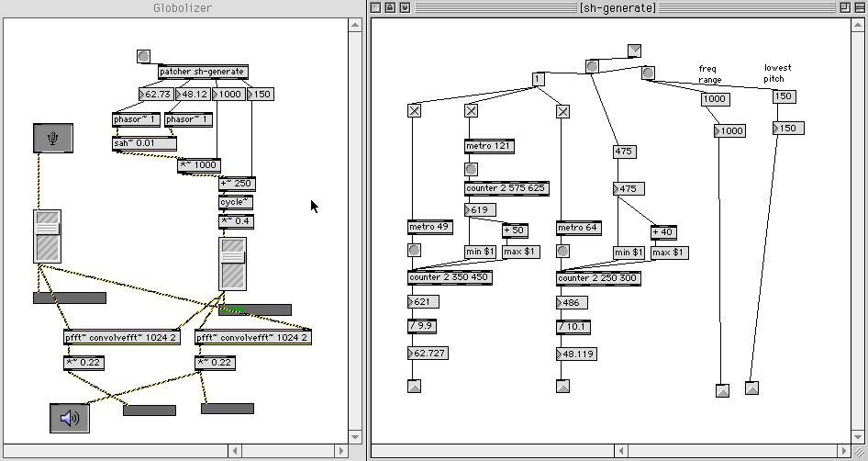The height and width of the screenshot is (461, 868).
Task: Toggle the checkbox above metro 64
Action: coord(562,111)
